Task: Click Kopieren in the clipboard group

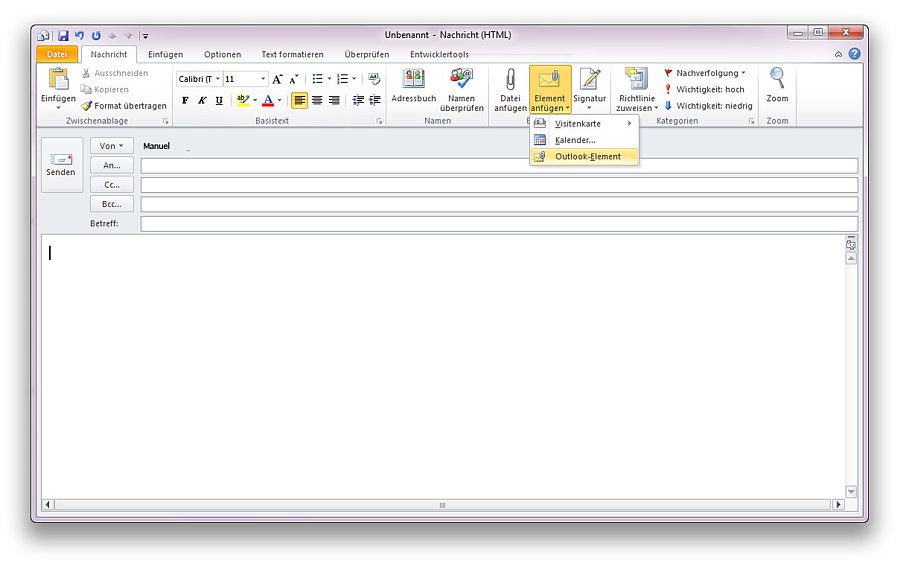Action: point(104,90)
